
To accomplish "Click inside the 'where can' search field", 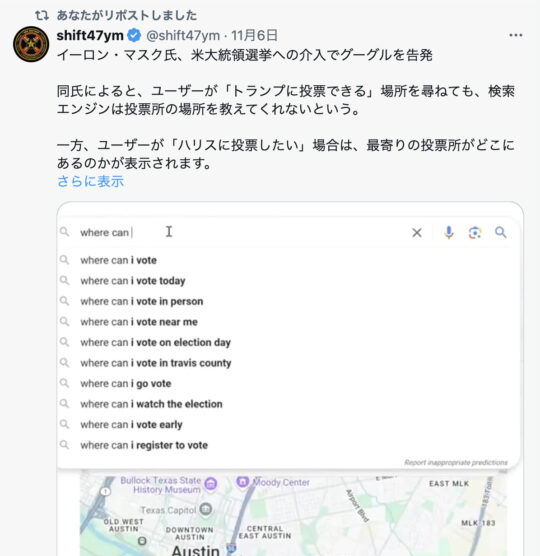I will point(245,233).
